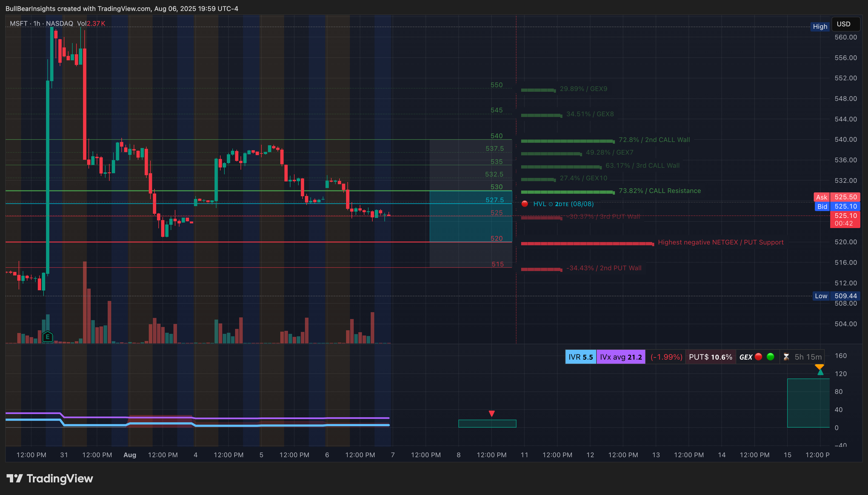The width and height of the screenshot is (868, 495).
Task: Click the green GEX9 bar at 550
Action: [538, 90]
